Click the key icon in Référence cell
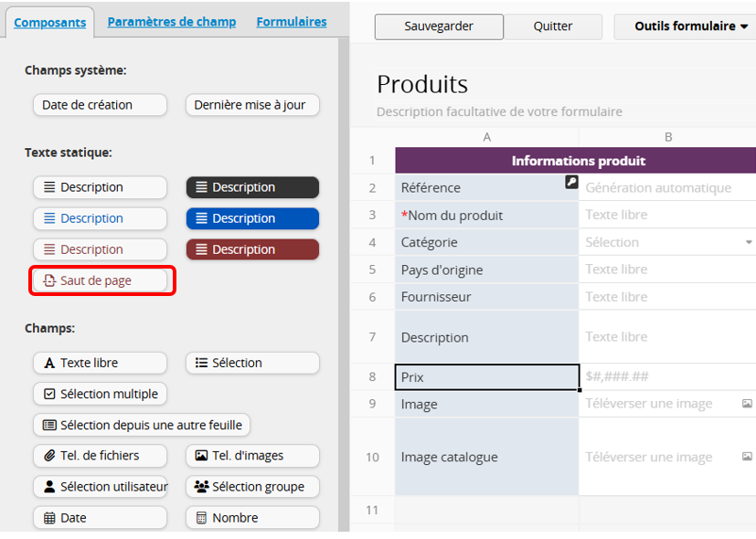This screenshot has height=539, width=756. pyautogui.click(x=571, y=182)
